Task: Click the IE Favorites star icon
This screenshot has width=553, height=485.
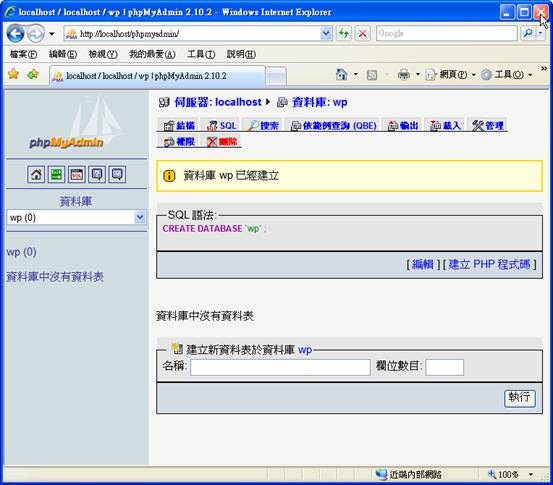Action: (x=13, y=74)
